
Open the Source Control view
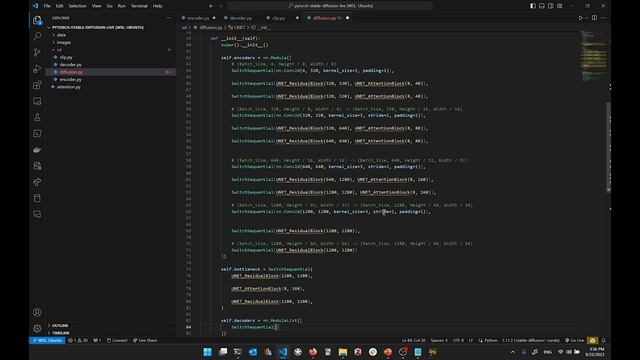click(x=37, y=52)
